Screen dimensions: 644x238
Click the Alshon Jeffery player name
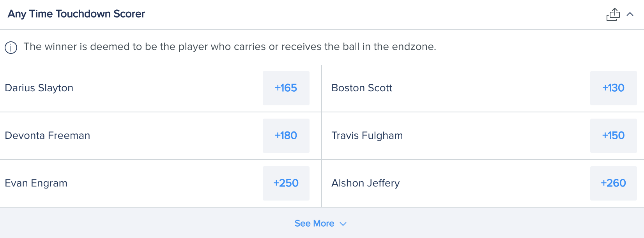click(x=365, y=183)
